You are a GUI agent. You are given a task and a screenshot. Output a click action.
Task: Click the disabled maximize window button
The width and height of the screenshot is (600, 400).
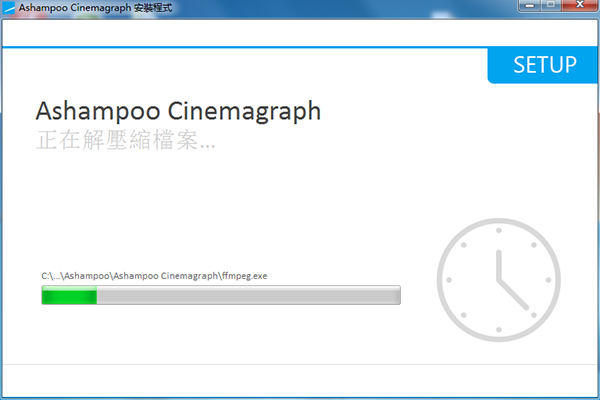(x=551, y=5)
